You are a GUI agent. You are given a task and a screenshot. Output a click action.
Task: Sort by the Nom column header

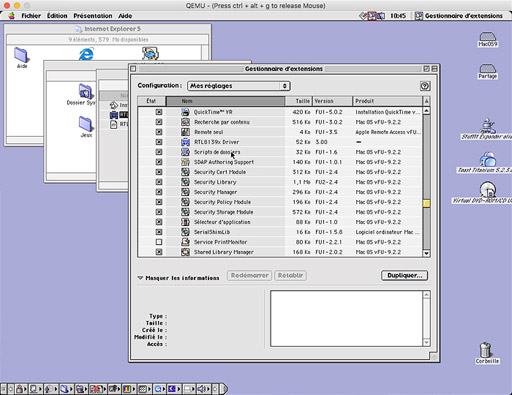225,101
